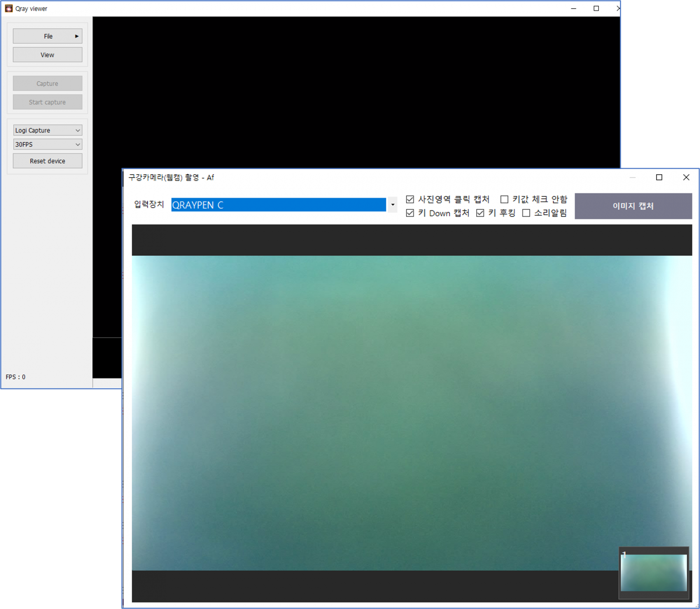700x609 pixels.
Task: Click the Start capture button
Action: pyautogui.click(x=48, y=102)
